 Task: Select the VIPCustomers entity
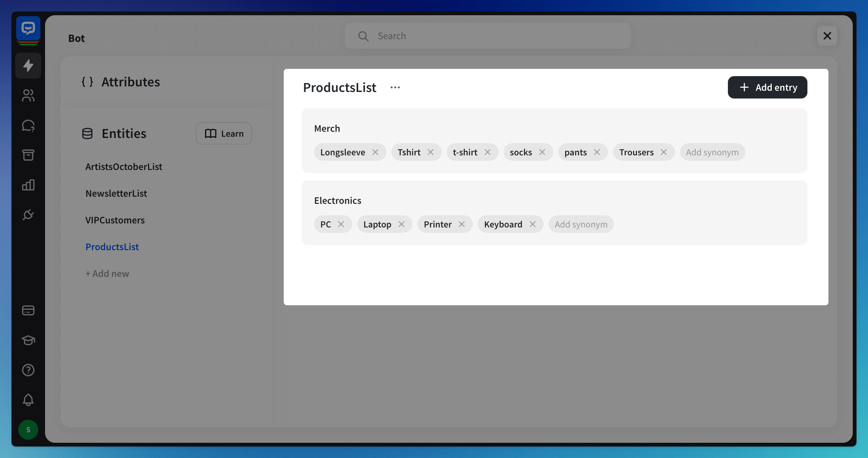tap(115, 220)
